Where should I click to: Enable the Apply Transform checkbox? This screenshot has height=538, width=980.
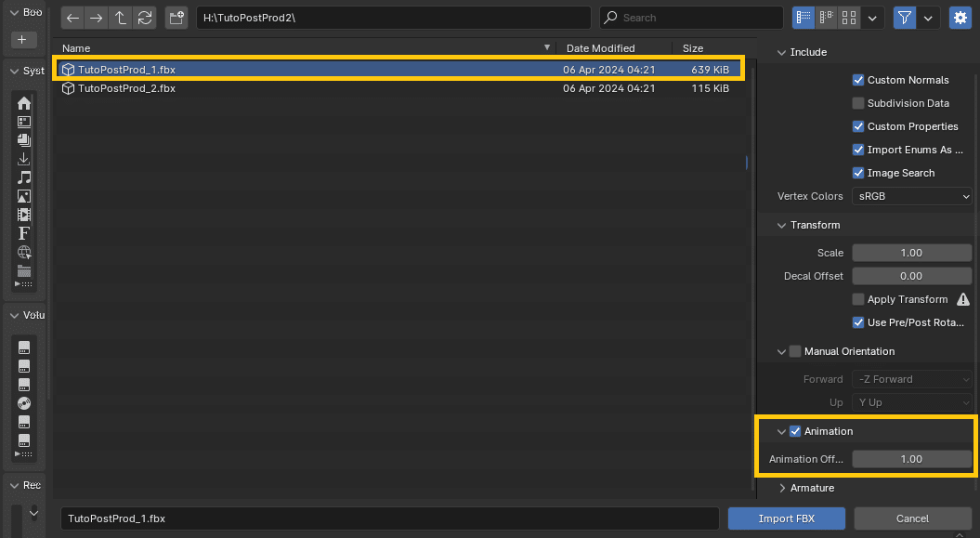click(x=858, y=299)
